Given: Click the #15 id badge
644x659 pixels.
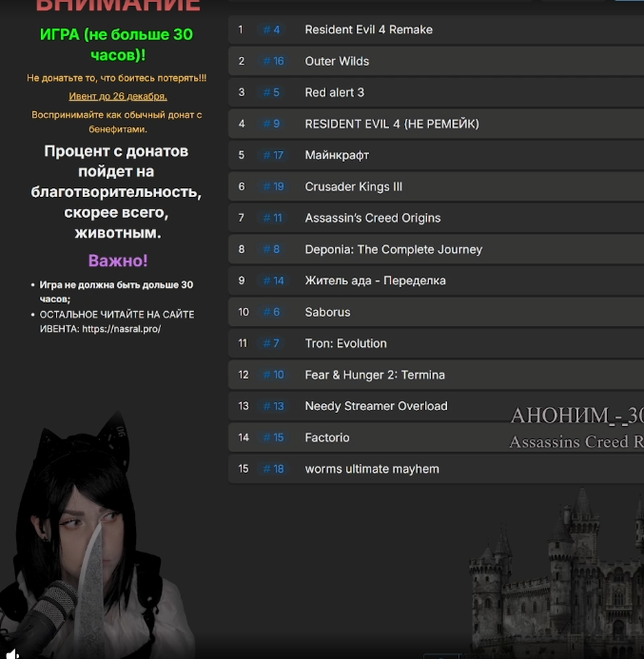Looking at the screenshot, I should coord(274,437).
